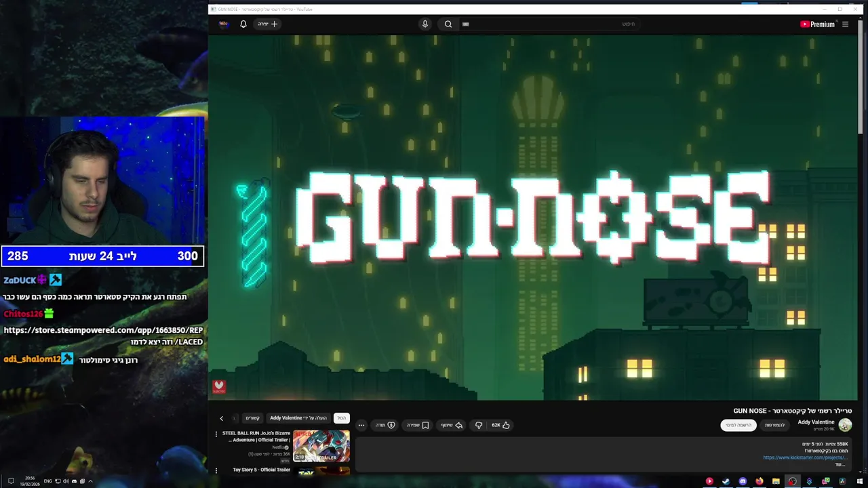Open the Steam store link in the chat
The height and width of the screenshot is (488, 868).
[x=103, y=335]
